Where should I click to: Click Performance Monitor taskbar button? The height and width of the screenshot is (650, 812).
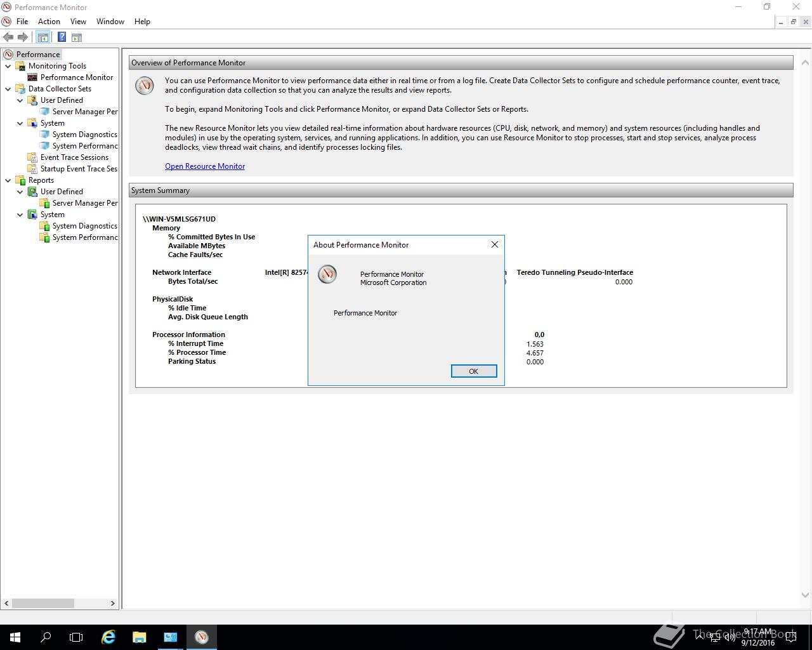coord(202,637)
